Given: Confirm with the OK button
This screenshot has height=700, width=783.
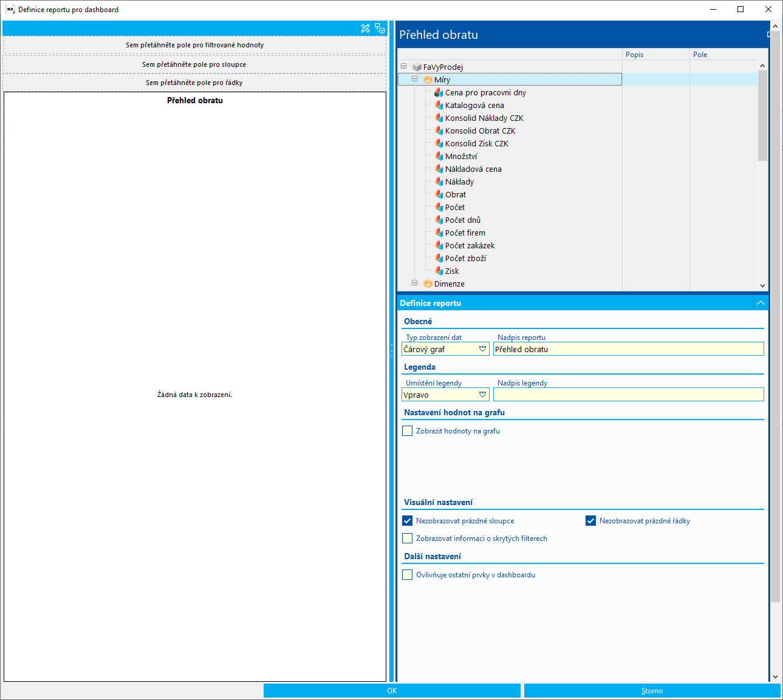Looking at the screenshot, I should [392, 691].
